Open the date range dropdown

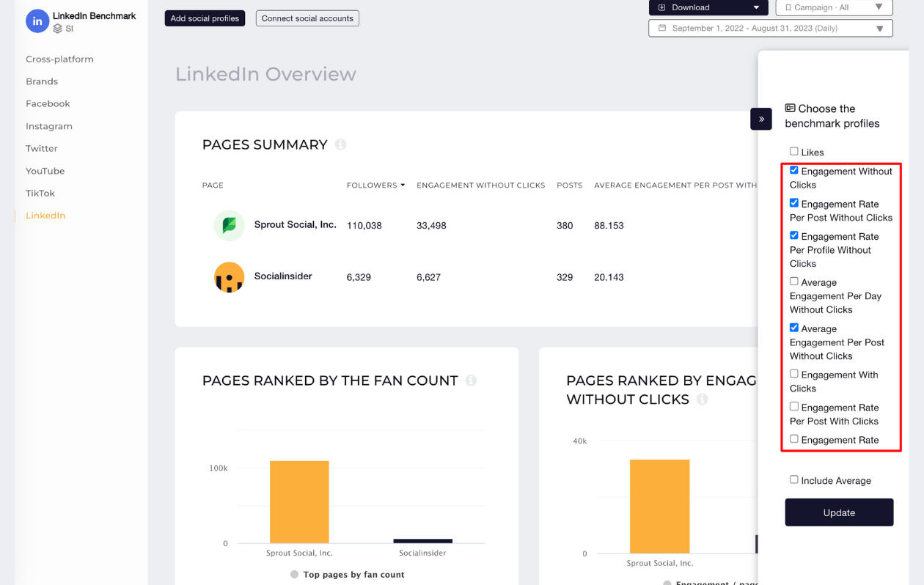(x=771, y=29)
